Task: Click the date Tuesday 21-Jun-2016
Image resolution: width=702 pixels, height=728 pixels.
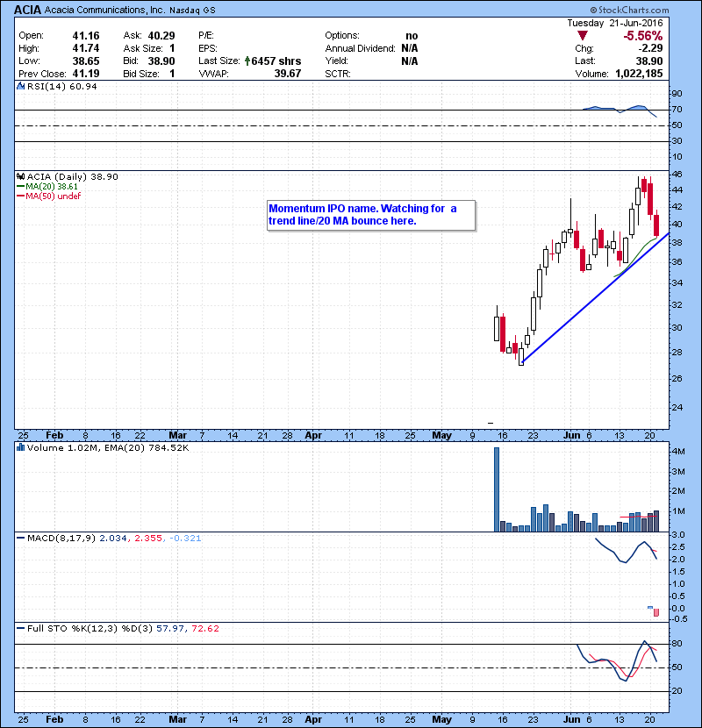Action: (614, 23)
